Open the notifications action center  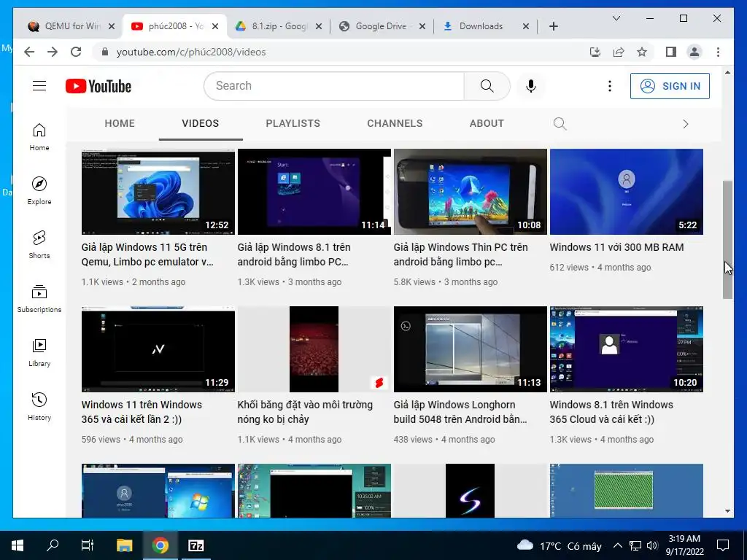pyautogui.click(x=723, y=545)
